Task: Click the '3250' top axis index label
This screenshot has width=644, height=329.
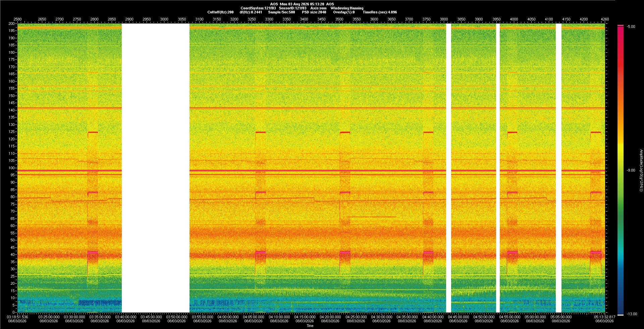Action: (252, 19)
